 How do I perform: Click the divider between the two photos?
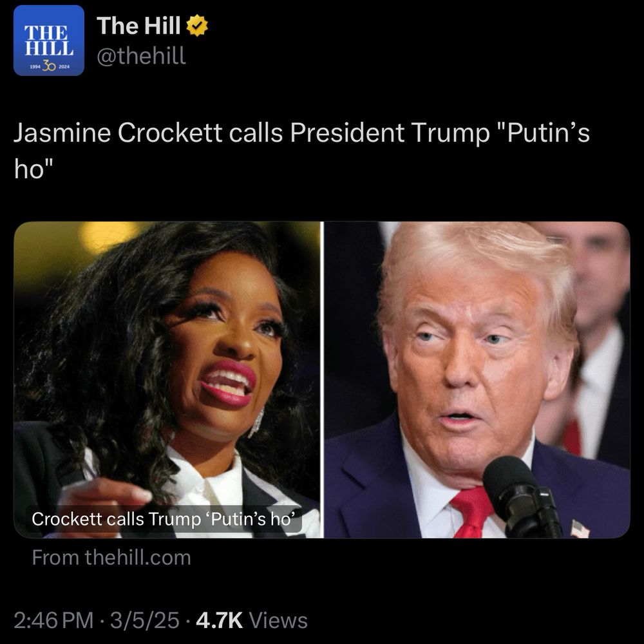click(323, 379)
